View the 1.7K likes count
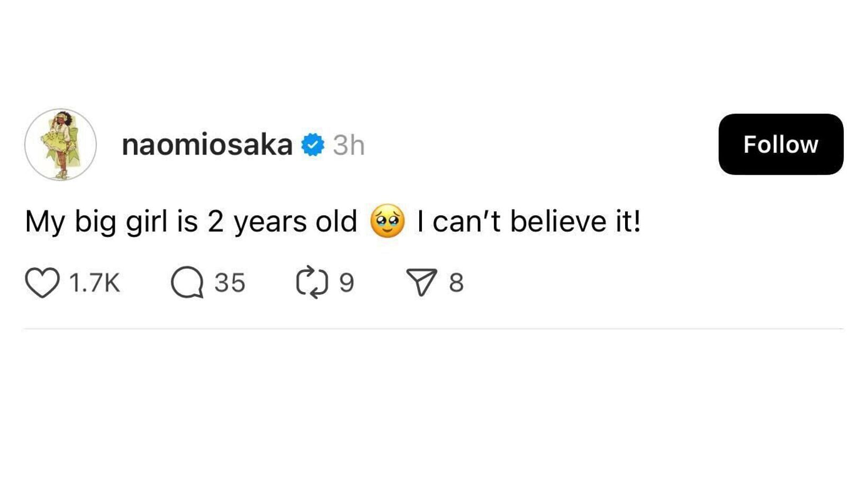 pos(95,283)
